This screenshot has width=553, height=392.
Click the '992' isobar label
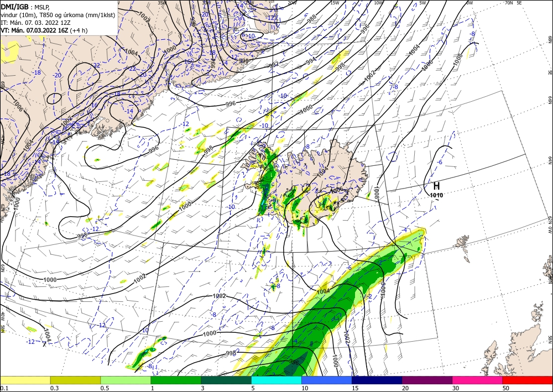pyautogui.click(x=274, y=65)
